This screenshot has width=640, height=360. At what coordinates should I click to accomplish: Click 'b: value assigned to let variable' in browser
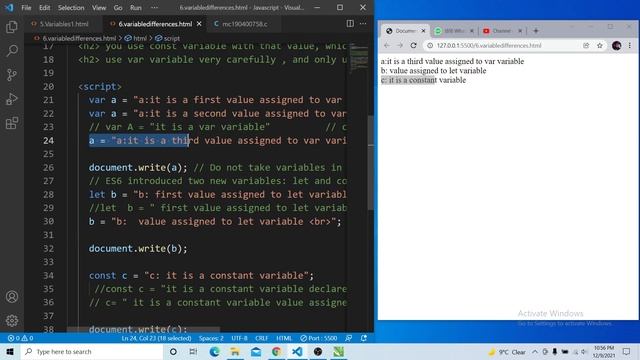(x=433, y=71)
